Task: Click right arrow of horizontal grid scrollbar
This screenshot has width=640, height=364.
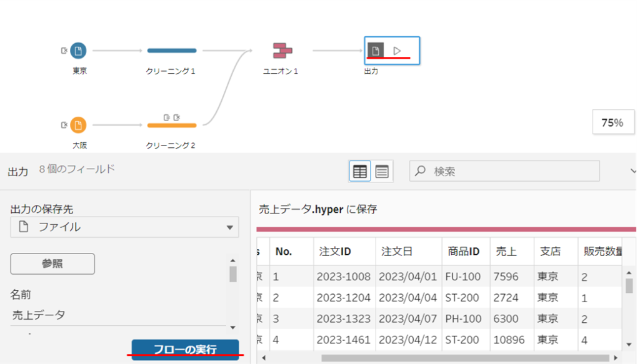Action: coord(616,358)
